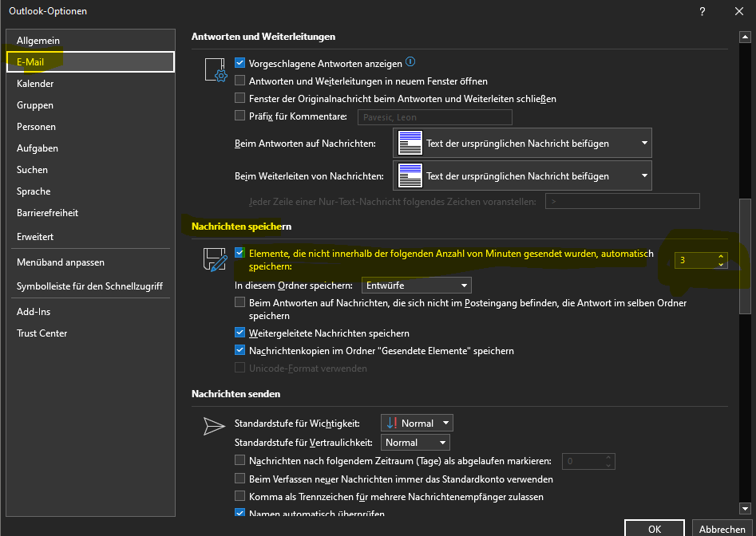756x536 pixels.
Task: Uncheck Nachrichtenkopien in Gesendete Elemente speichern
Action: [239, 350]
